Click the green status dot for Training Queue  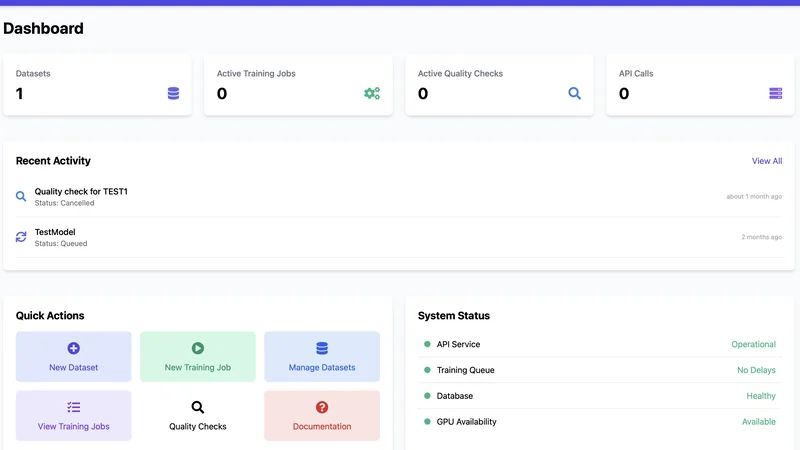pos(428,370)
